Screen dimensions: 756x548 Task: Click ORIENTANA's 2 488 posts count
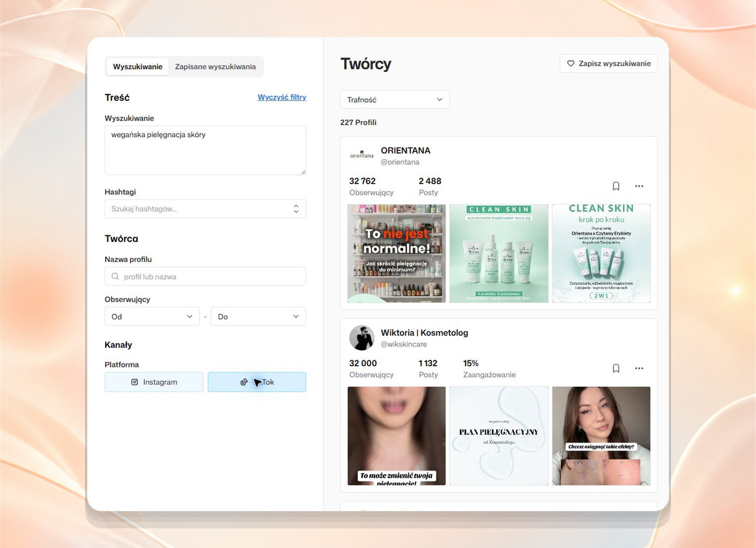tap(430, 181)
